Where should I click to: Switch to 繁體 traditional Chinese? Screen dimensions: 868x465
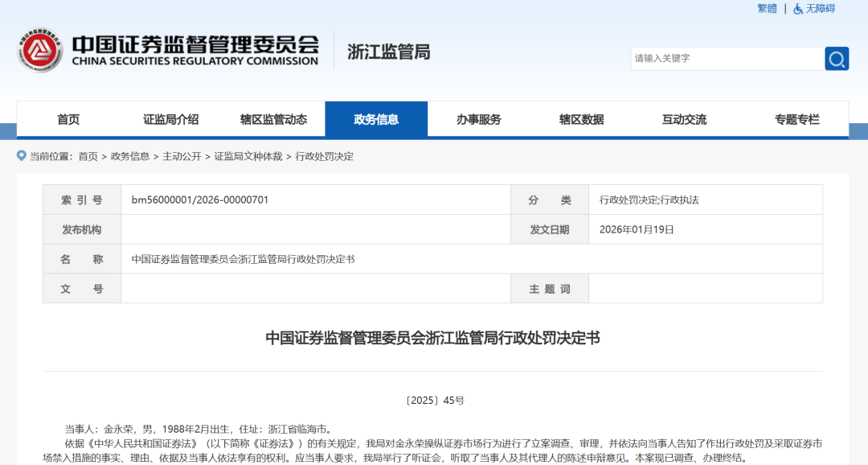768,9
